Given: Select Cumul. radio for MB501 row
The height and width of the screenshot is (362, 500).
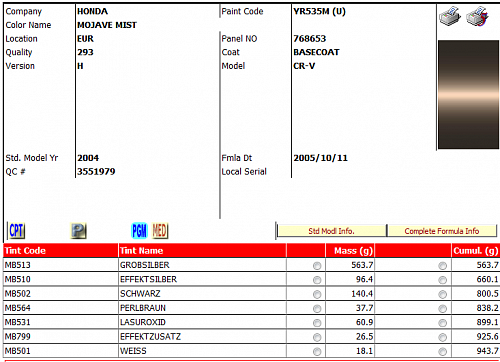Looking at the screenshot, I should coord(443,352).
